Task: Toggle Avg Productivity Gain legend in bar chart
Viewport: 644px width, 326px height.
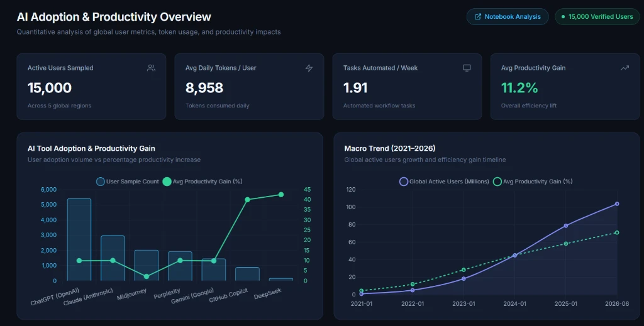Action: click(203, 182)
